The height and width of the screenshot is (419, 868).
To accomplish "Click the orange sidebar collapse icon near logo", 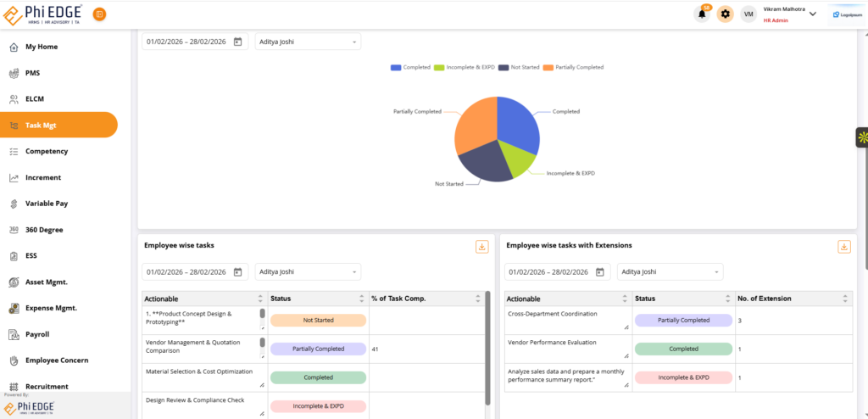I will tap(99, 14).
